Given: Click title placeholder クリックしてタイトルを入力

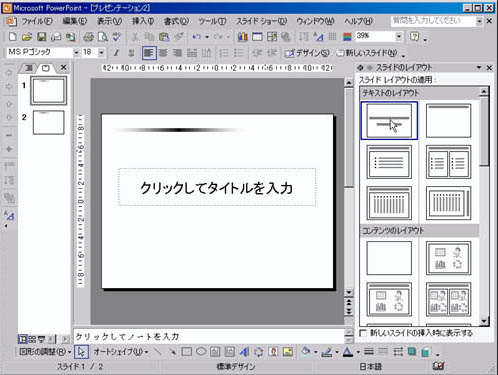Looking at the screenshot, I should point(217,187).
